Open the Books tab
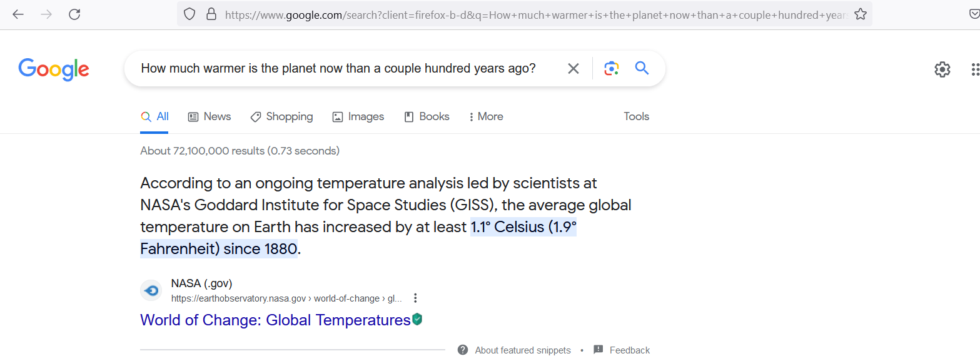 [x=427, y=116]
